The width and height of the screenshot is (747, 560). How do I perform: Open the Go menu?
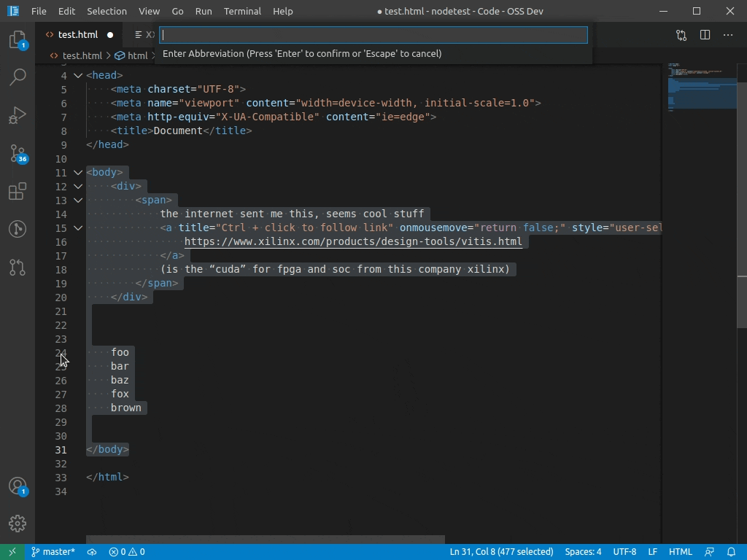coord(178,11)
